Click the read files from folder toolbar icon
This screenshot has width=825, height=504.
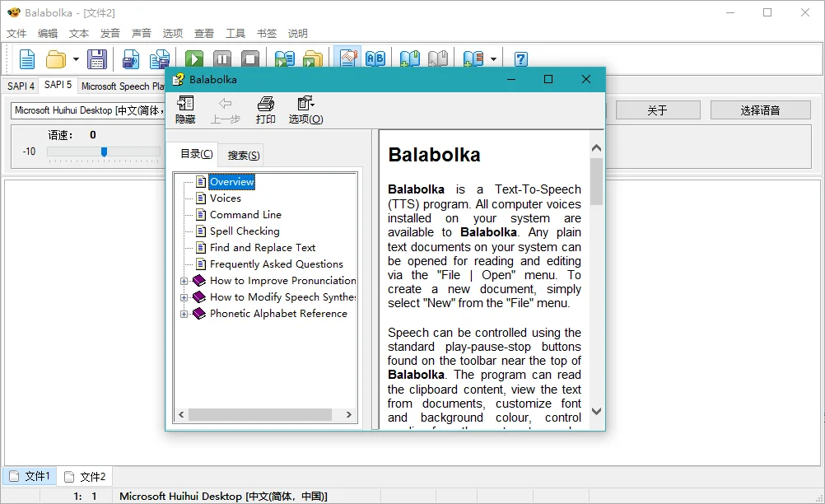[x=313, y=59]
